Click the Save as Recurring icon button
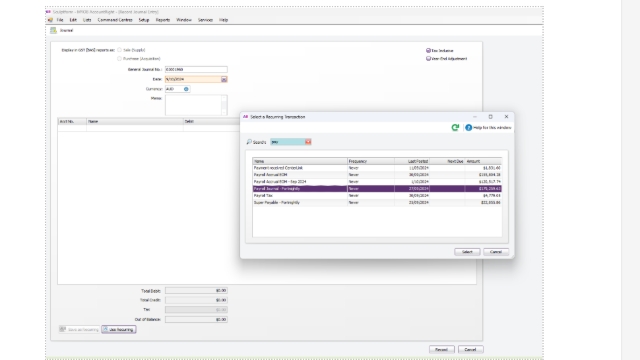This screenshot has height=360, width=640. (x=80, y=329)
